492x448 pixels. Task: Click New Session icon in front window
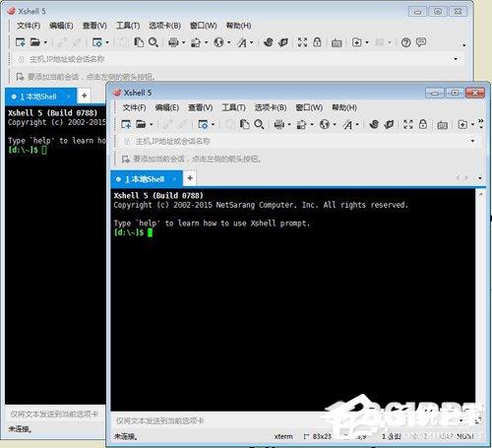[126, 124]
